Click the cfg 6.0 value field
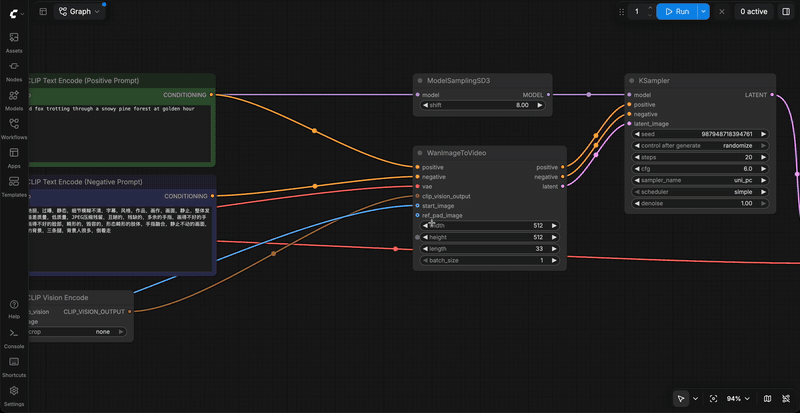 click(700, 168)
